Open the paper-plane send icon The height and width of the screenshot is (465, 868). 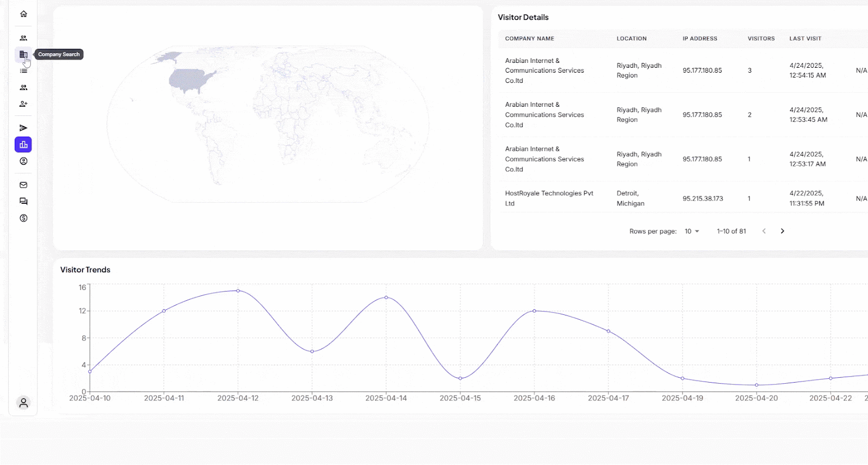(x=23, y=128)
